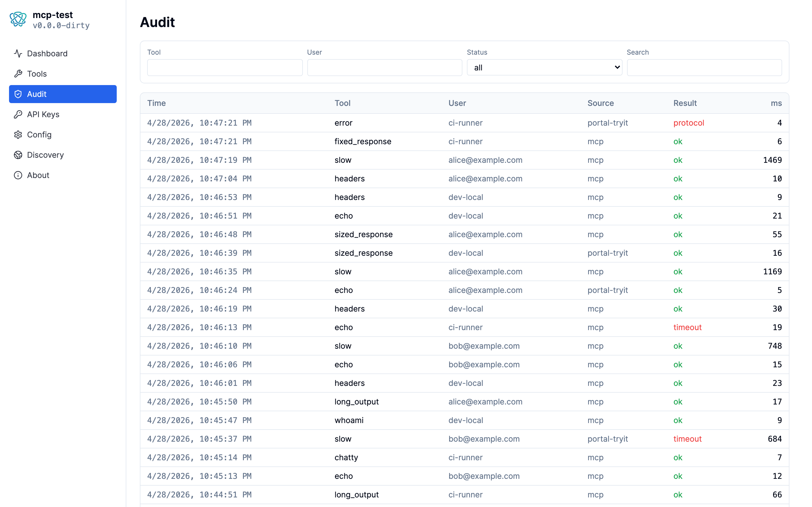Select the error row with protocol result
Image resolution: width=812 pixels, height=507 pixels.
(403, 123)
